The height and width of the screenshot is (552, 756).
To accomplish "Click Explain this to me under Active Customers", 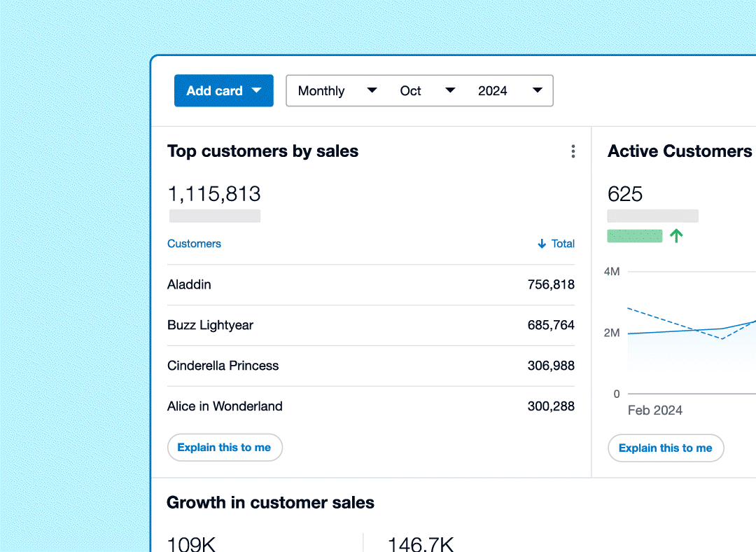I will click(x=665, y=448).
